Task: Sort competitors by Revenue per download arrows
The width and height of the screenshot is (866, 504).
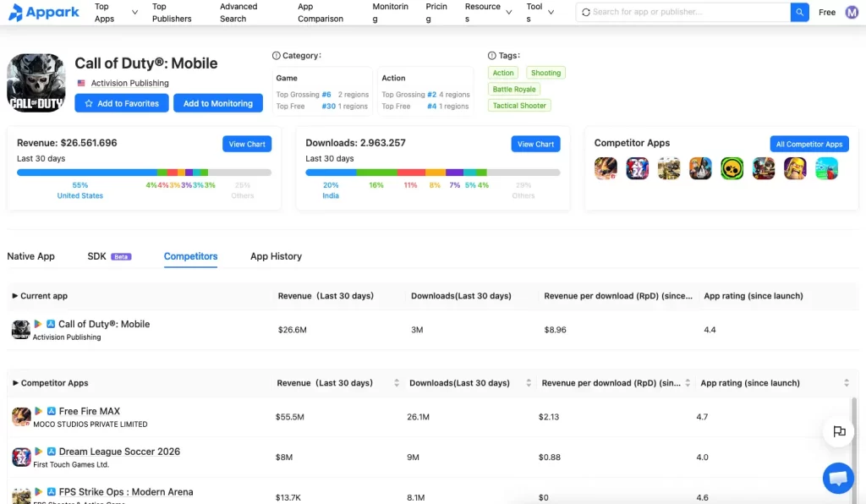Action: click(x=688, y=383)
